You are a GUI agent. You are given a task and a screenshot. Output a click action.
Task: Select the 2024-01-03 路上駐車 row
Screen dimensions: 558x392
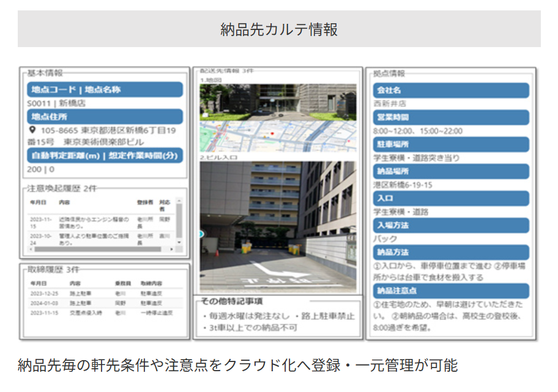click(x=104, y=303)
